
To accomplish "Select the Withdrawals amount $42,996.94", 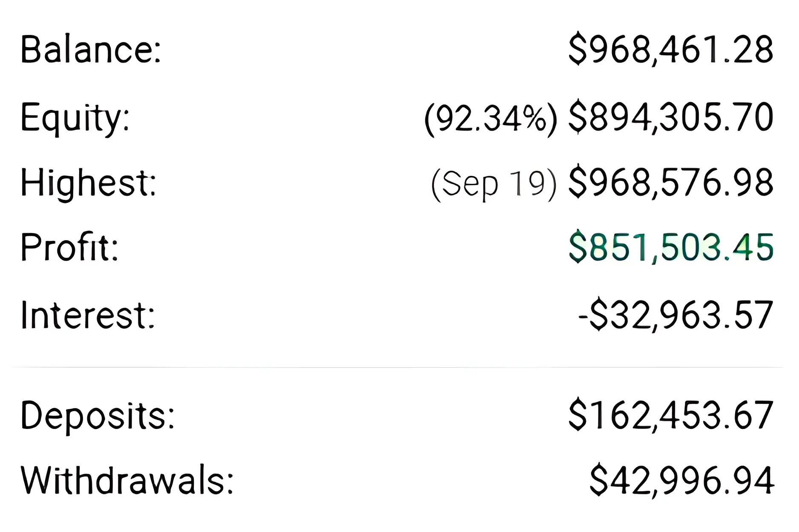I will pyautogui.click(x=681, y=481).
